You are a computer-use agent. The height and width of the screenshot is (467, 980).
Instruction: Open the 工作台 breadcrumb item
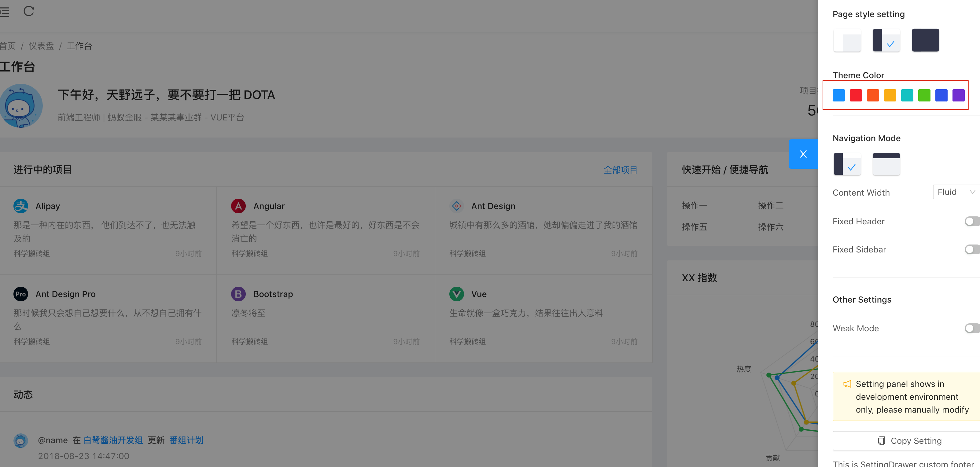[79, 46]
